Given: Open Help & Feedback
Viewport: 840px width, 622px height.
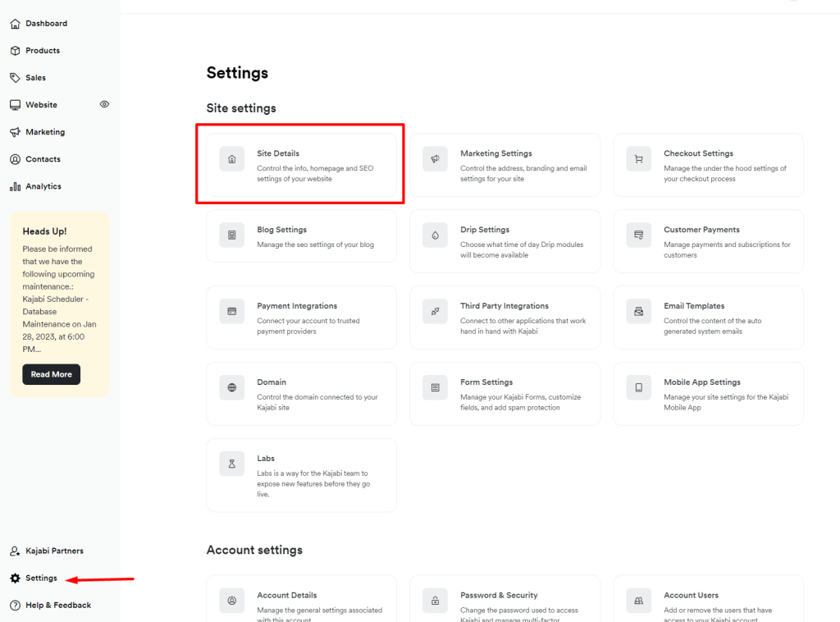Looking at the screenshot, I should tap(57, 606).
